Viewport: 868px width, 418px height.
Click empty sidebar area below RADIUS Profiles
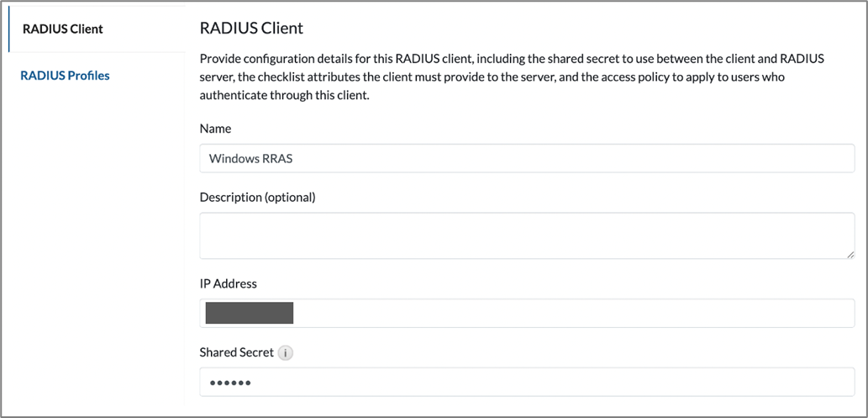click(92, 252)
